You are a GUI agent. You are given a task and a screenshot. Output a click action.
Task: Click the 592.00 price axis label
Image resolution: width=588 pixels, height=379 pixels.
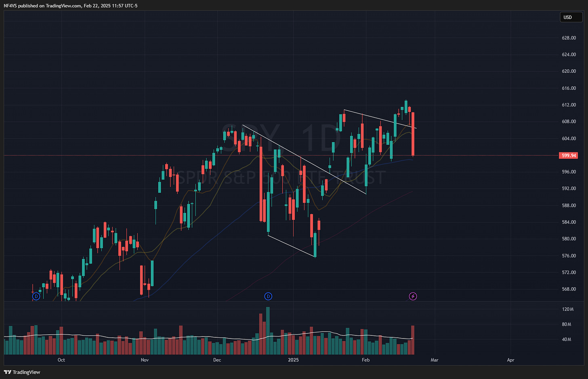point(569,189)
